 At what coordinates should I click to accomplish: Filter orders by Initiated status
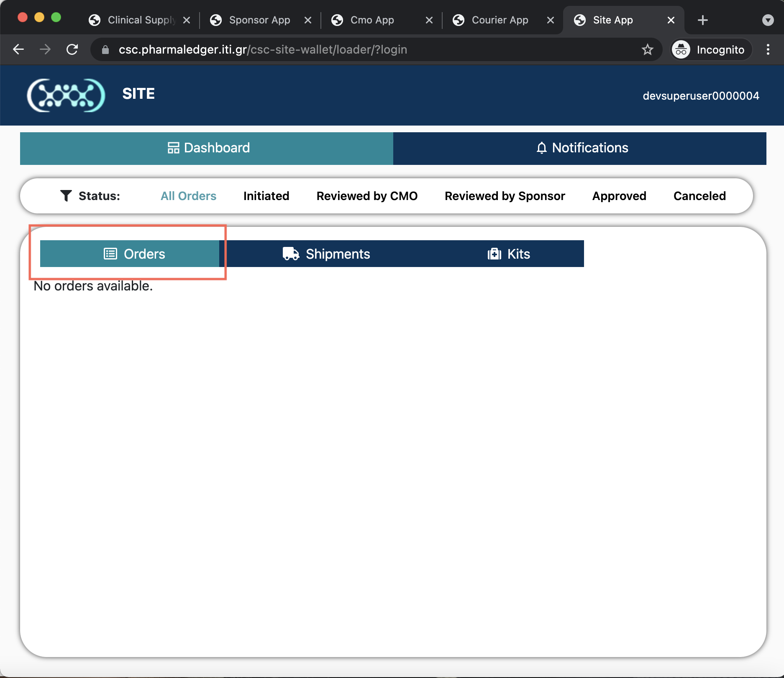(x=266, y=196)
